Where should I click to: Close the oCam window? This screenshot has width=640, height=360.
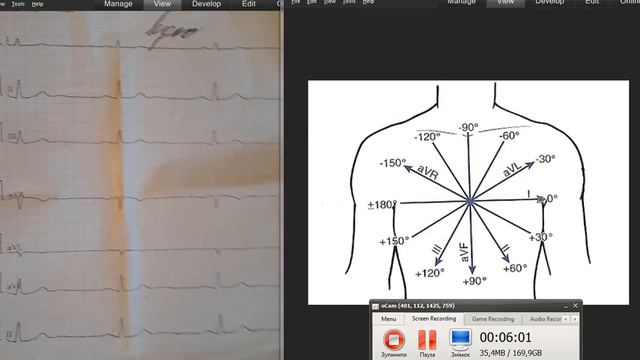point(575,306)
